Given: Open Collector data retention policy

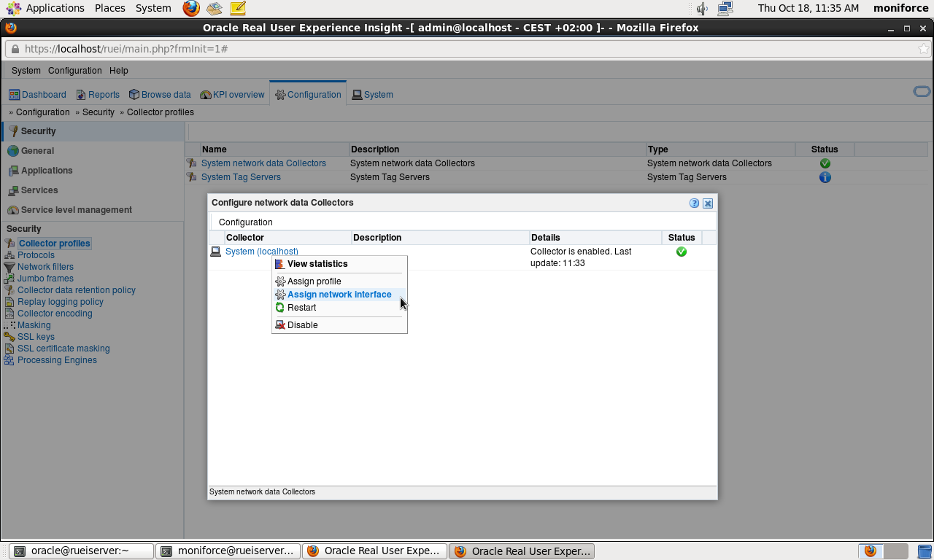Looking at the screenshot, I should (77, 290).
